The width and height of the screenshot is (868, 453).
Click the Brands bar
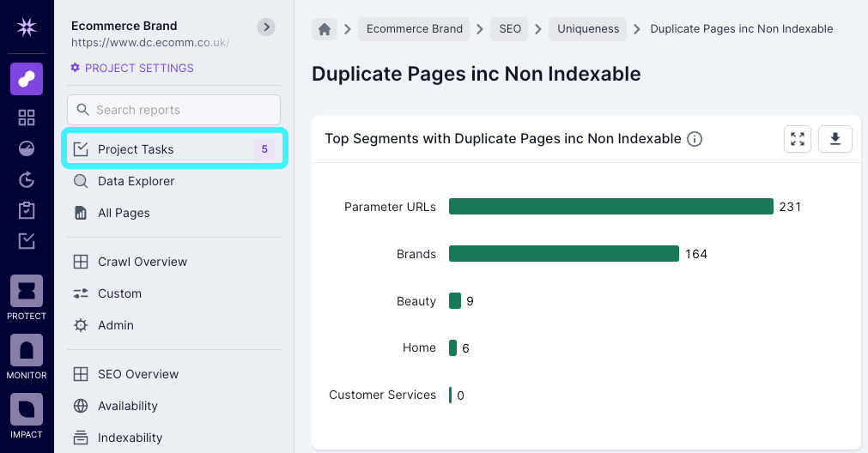click(564, 254)
